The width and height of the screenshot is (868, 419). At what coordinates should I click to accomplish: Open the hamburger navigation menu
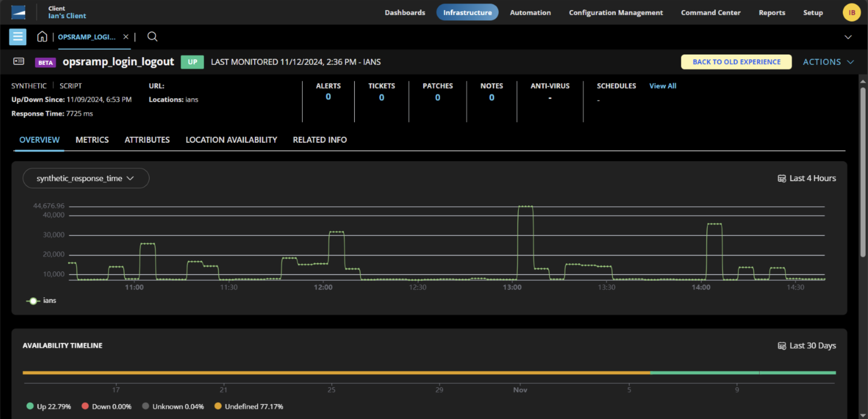[x=18, y=37]
